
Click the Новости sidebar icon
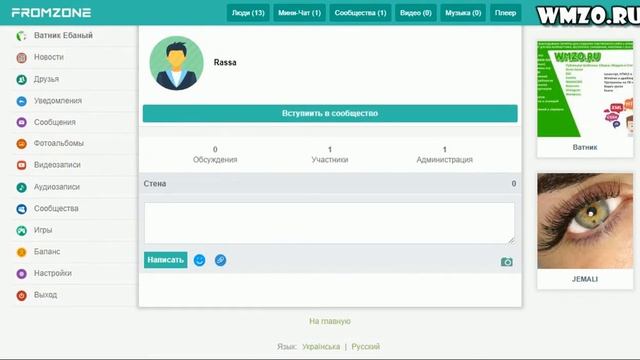(x=21, y=58)
